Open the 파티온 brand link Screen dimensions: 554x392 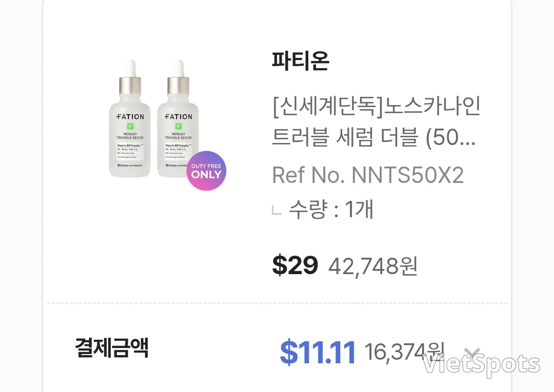point(301,60)
